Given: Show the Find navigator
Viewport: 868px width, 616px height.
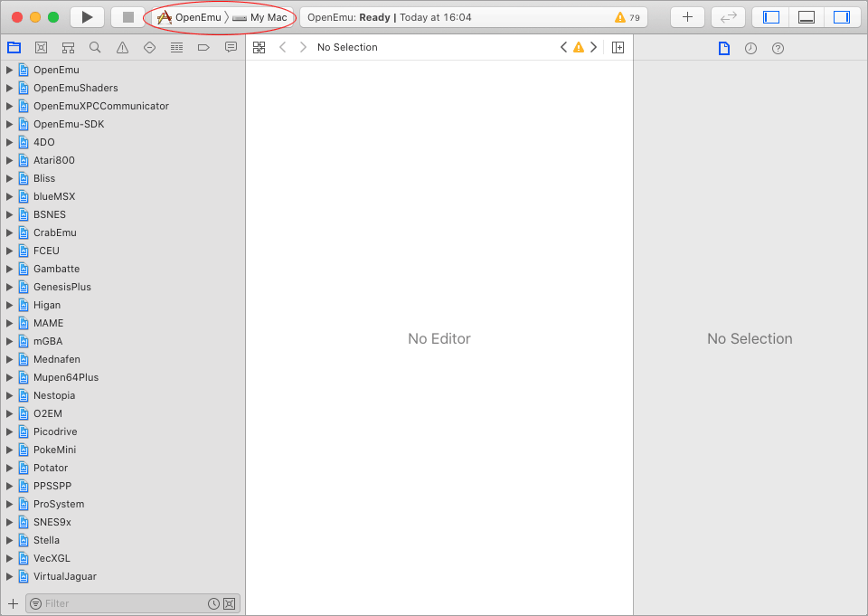Looking at the screenshot, I should (95, 48).
